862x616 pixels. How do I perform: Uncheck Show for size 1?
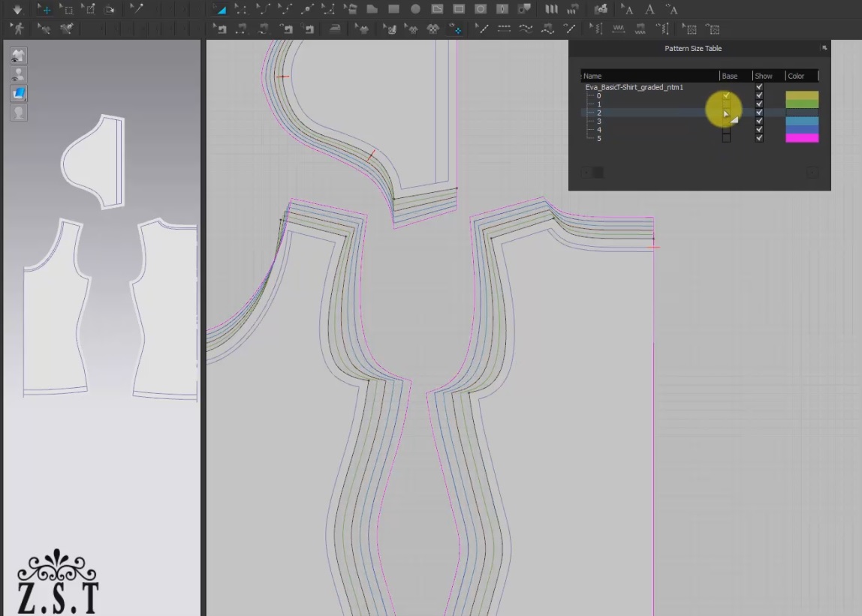click(759, 104)
